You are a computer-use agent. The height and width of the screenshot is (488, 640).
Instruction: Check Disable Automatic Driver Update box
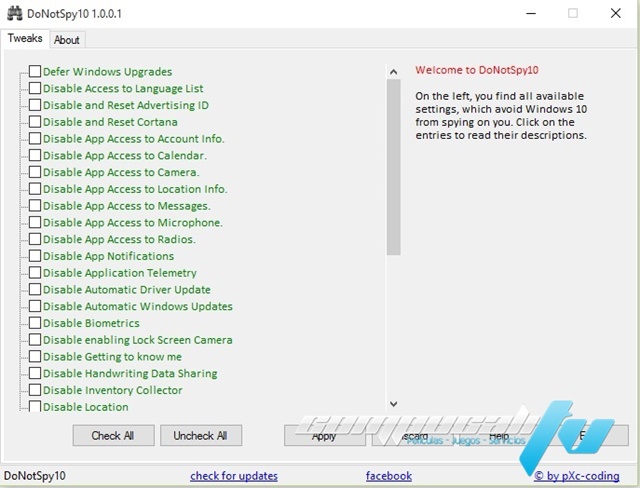click(35, 289)
